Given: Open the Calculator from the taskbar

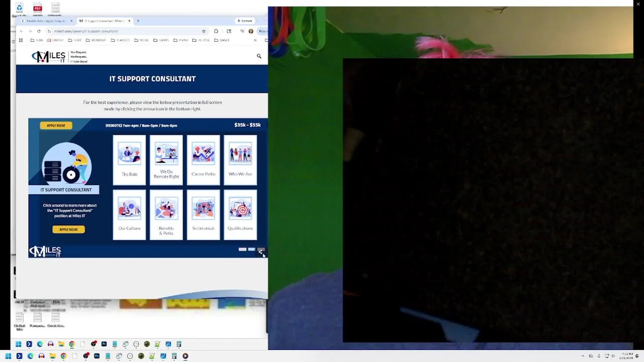Looking at the screenshot, I should click(174, 356).
